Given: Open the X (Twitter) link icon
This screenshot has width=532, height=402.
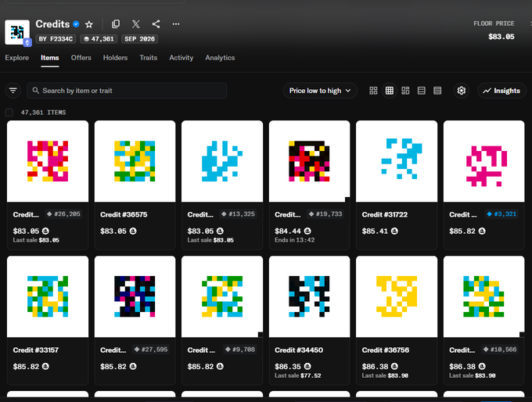Looking at the screenshot, I should 135,24.
